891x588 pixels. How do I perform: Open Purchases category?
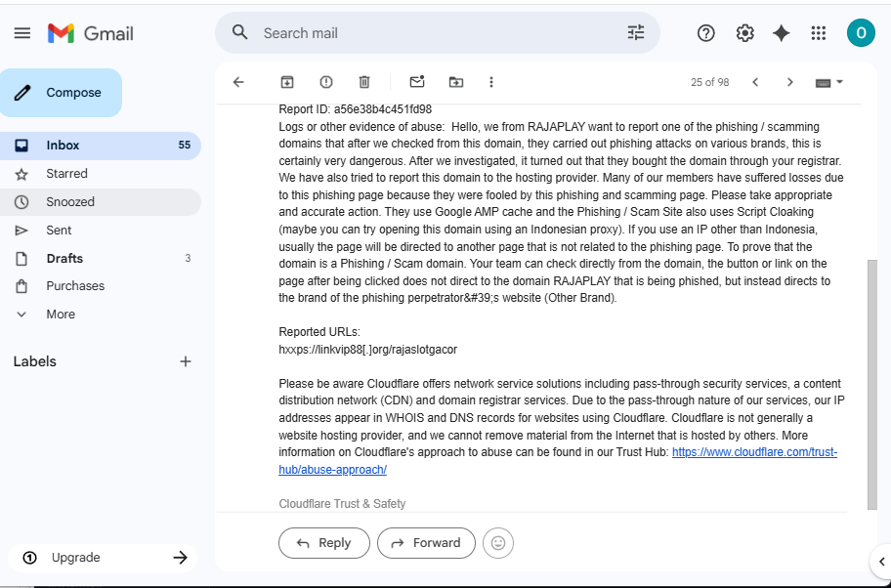[101, 286]
